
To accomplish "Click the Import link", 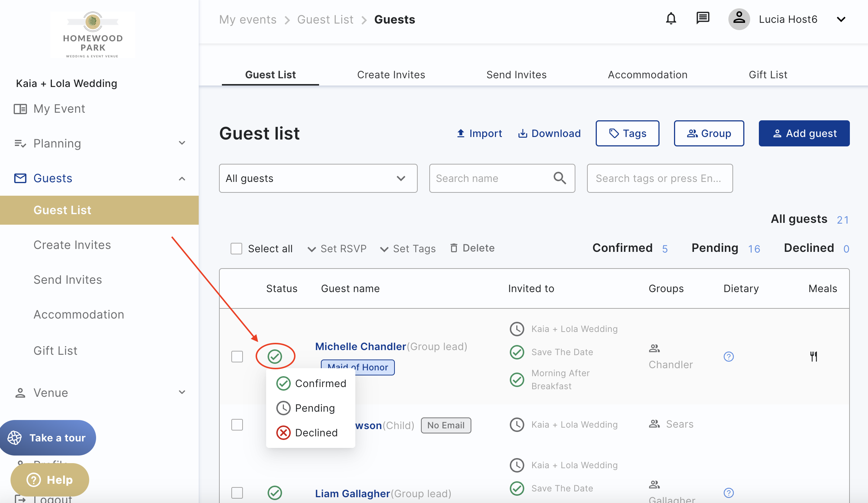I will click(x=479, y=133).
